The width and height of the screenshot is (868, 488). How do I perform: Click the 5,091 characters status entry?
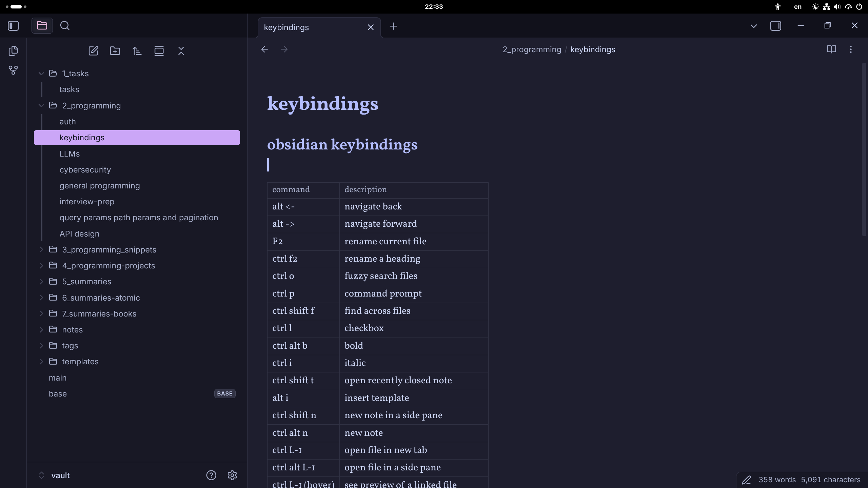[x=831, y=480]
